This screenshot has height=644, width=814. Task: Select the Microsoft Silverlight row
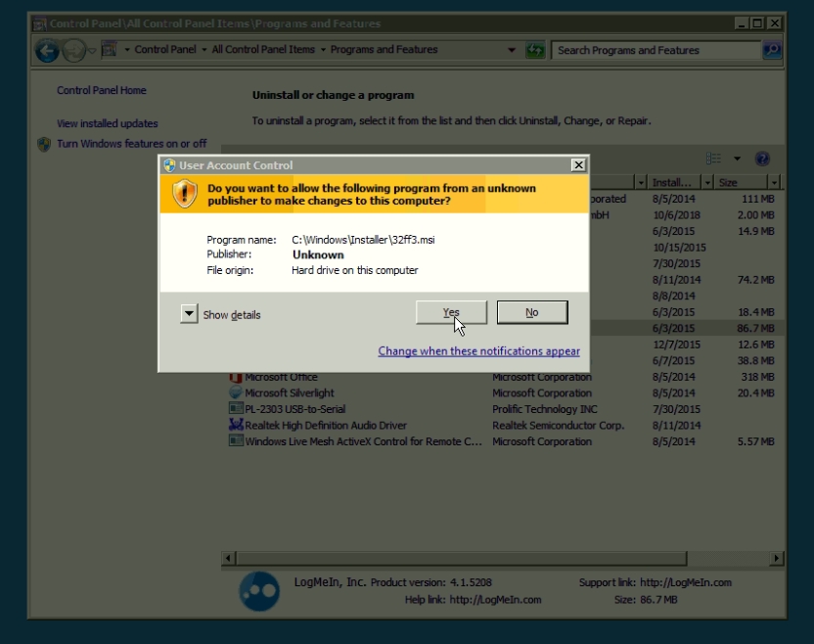(502, 393)
